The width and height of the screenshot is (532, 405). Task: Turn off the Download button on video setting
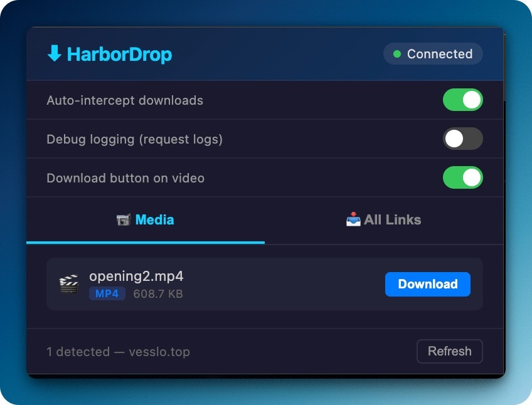pos(462,177)
